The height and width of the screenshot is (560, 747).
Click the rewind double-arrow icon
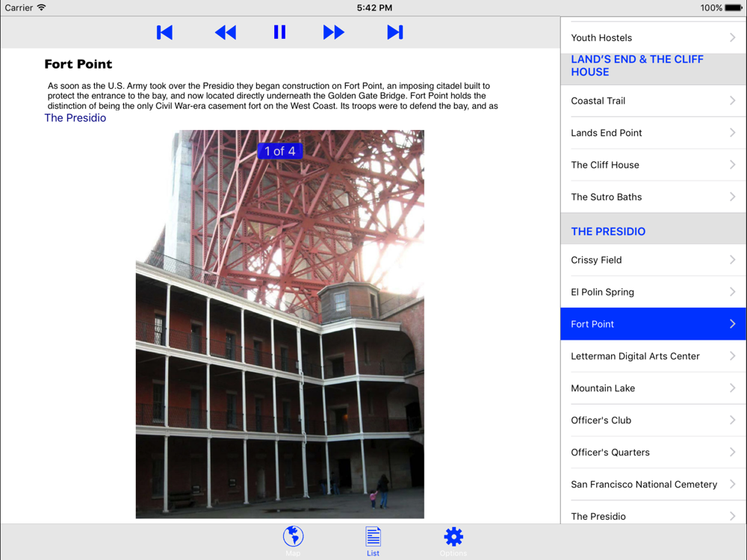(x=226, y=32)
